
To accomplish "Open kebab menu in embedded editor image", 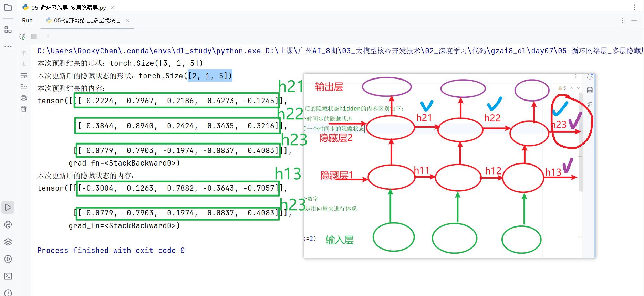I will click(x=576, y=76).
